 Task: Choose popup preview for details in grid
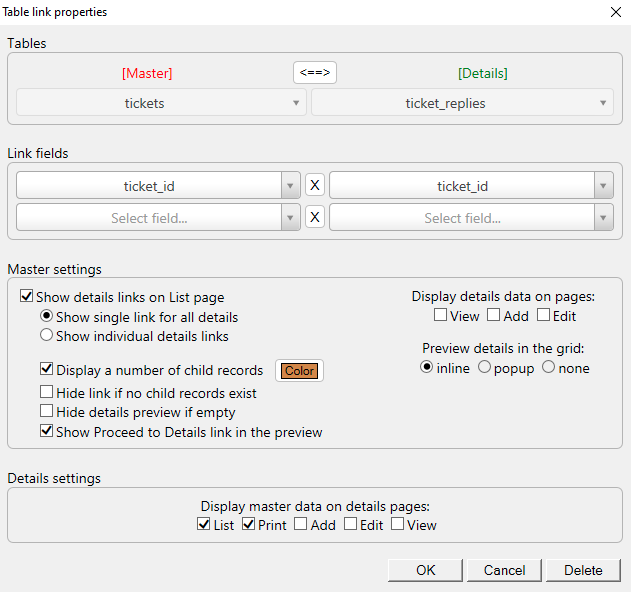[485, 368]
